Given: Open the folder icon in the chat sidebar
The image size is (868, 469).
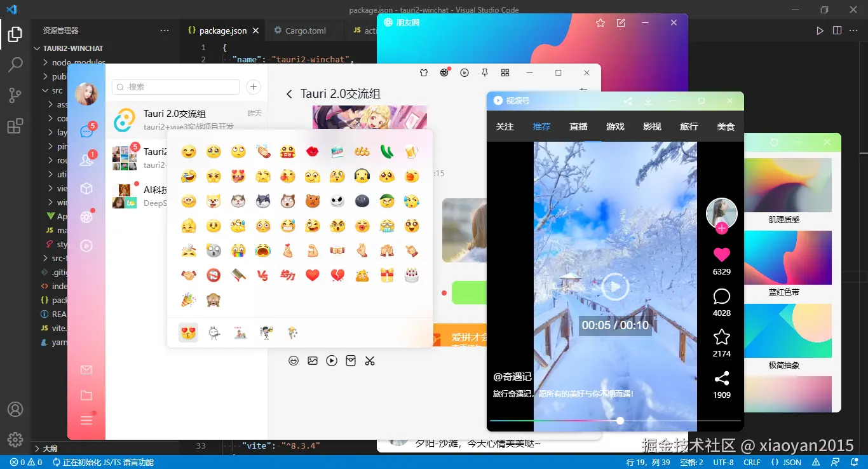Looking at the screenshot, I should point(86,395).
